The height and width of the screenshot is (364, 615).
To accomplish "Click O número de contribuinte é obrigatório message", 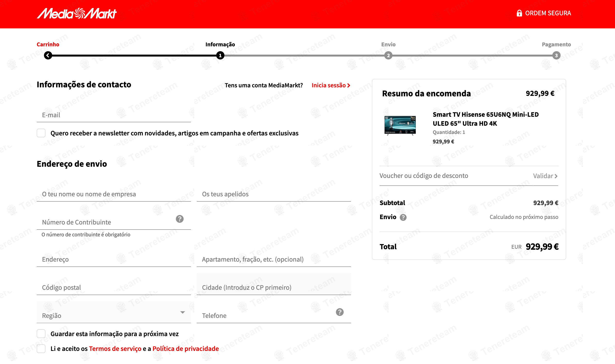I will [x=86, y=234].
